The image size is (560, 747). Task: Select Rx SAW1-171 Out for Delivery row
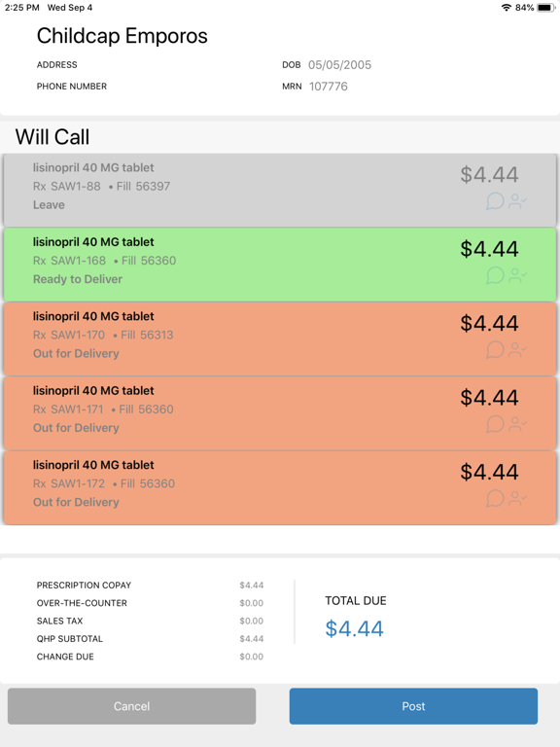click(280, 413)
